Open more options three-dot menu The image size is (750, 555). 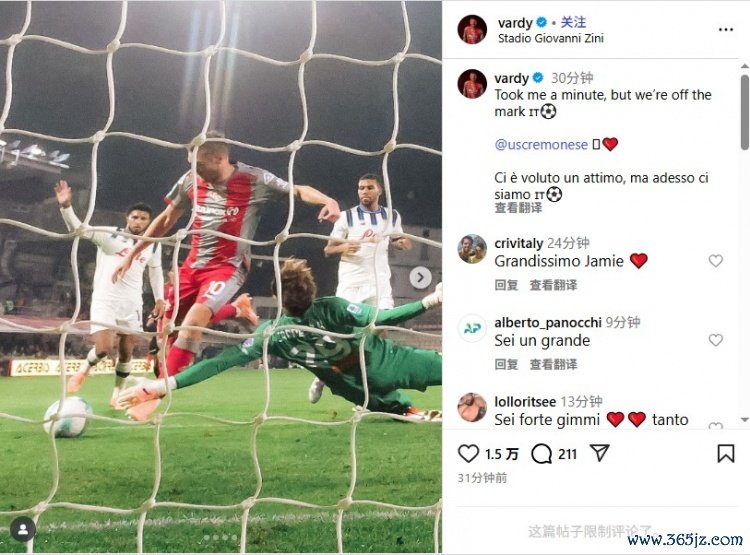click(x=726, y=30)
